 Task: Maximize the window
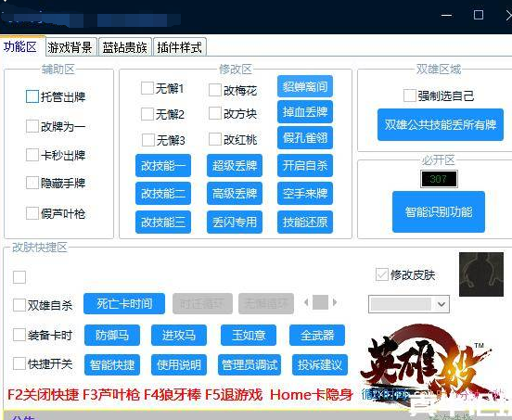point(479,15)
